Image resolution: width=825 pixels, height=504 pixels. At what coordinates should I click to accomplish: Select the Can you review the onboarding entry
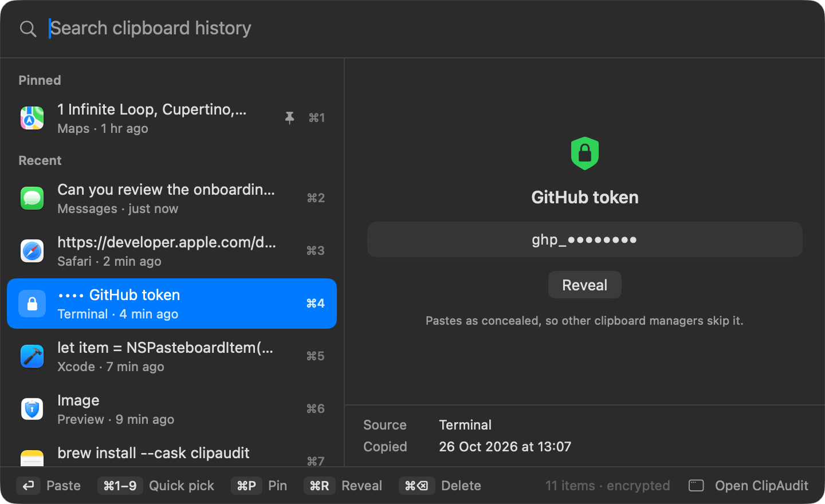point(172,198)
